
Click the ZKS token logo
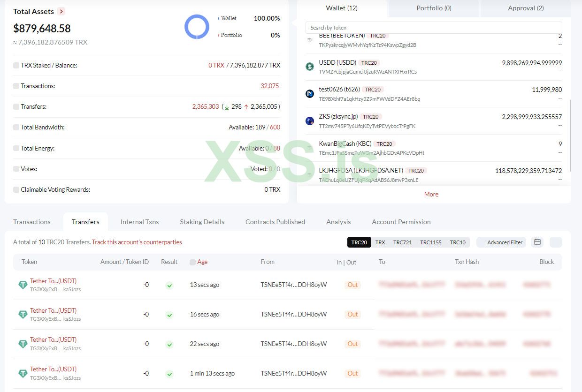click(310, 121)
